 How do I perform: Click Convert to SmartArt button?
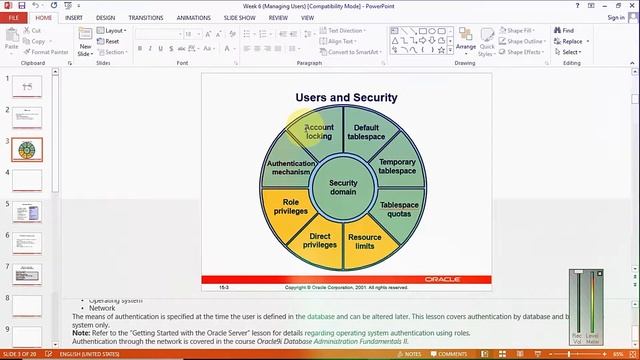[351, 52]
